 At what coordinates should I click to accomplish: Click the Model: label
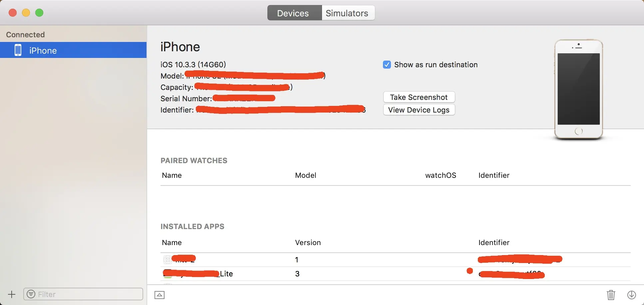172,76
